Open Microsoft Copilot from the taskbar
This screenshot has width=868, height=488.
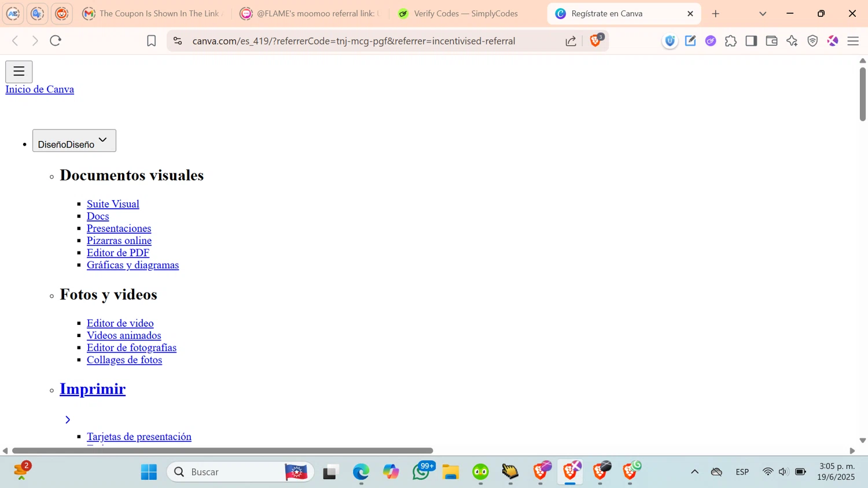point(391,472)
